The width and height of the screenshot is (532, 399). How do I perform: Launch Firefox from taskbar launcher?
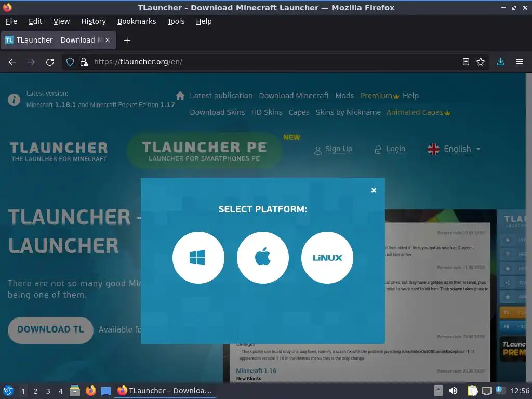click(x=90, y=391)
